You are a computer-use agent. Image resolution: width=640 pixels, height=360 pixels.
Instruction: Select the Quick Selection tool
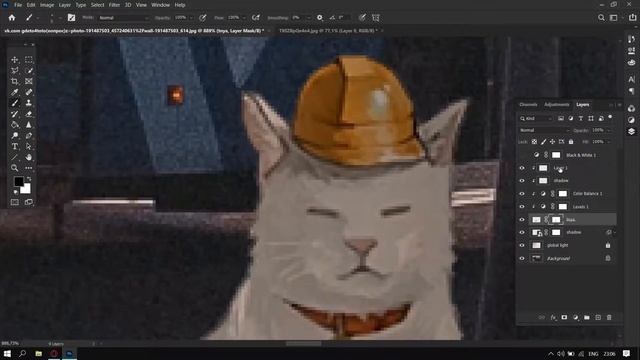29,71
